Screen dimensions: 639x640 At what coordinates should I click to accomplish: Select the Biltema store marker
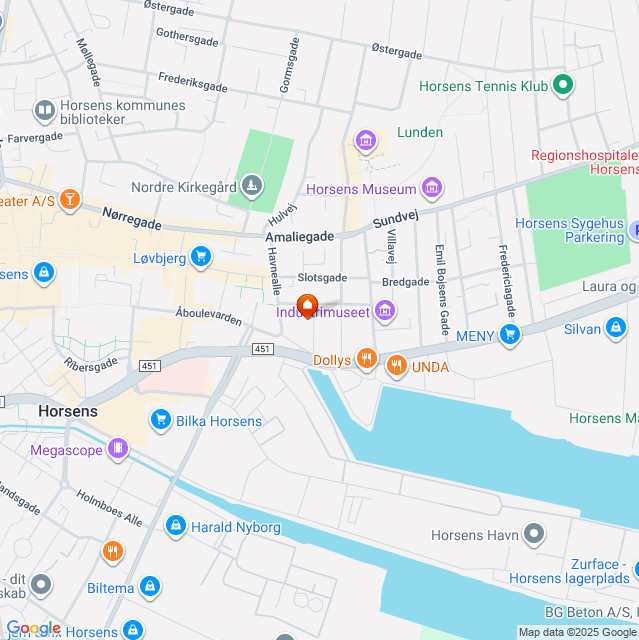point(151,587)
